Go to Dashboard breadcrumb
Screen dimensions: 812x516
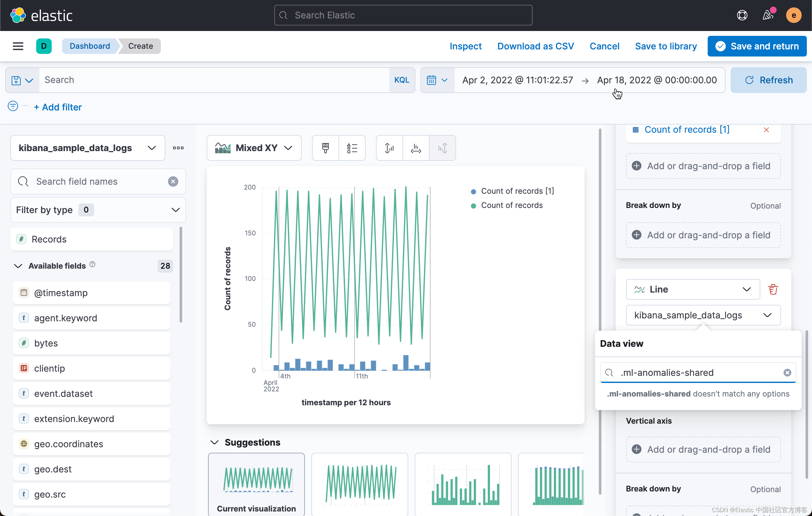pyautogui.click(x=90, y=46)
